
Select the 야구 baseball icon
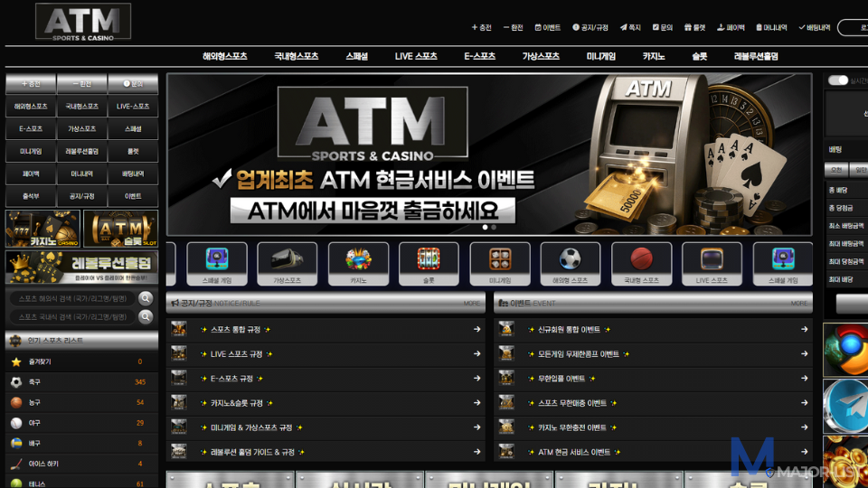(16, 423)
